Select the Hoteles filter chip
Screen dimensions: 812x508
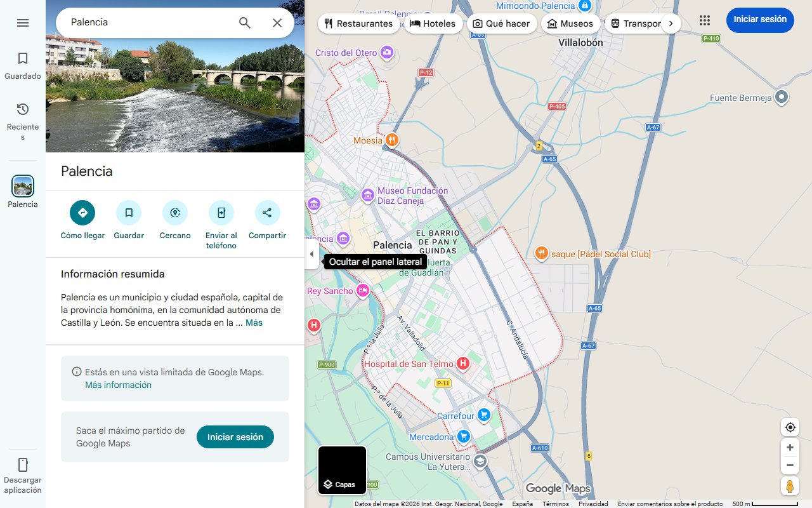coord(433,23)
